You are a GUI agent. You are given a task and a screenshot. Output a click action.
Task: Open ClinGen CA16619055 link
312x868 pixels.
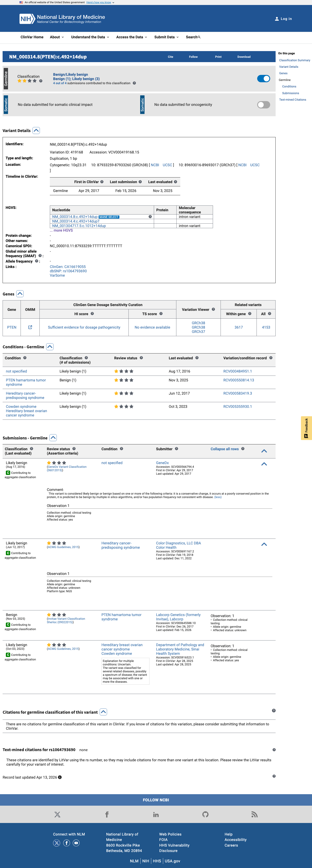click(68, 266)
